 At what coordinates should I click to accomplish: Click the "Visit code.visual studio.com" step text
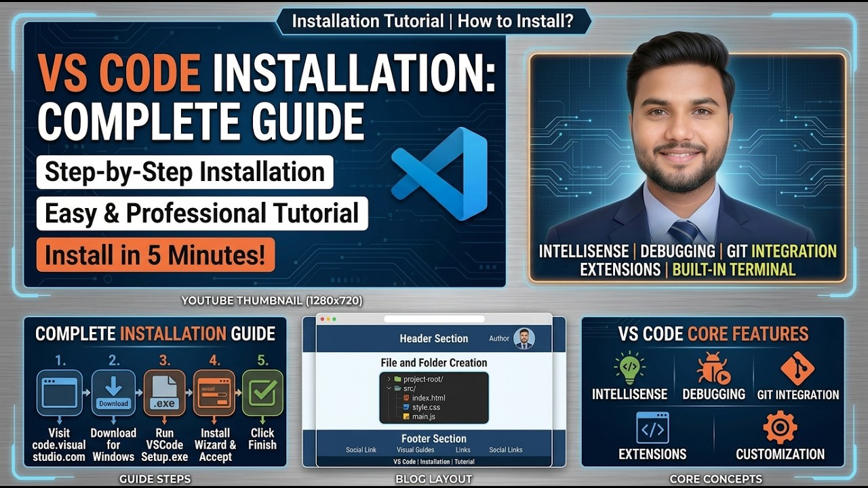click(59, 445)
